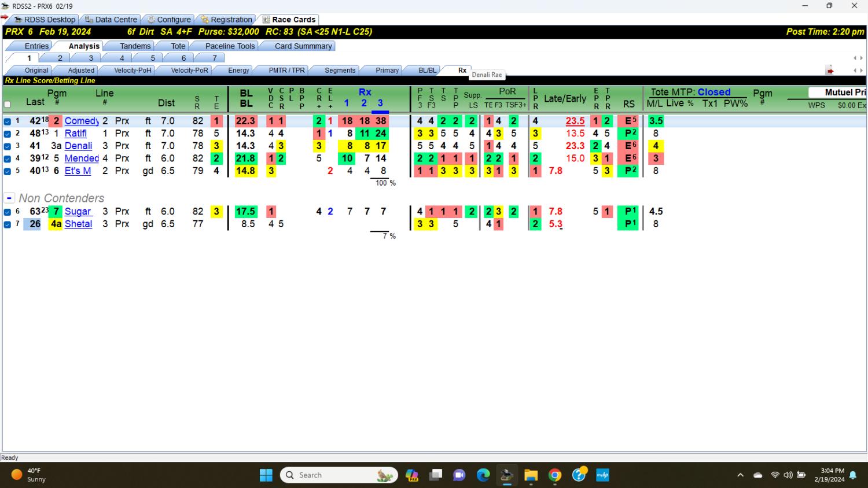The image size is (868, 488).
Task: Toggle the select-all checkbox in header
Action: tap(8, 105)
